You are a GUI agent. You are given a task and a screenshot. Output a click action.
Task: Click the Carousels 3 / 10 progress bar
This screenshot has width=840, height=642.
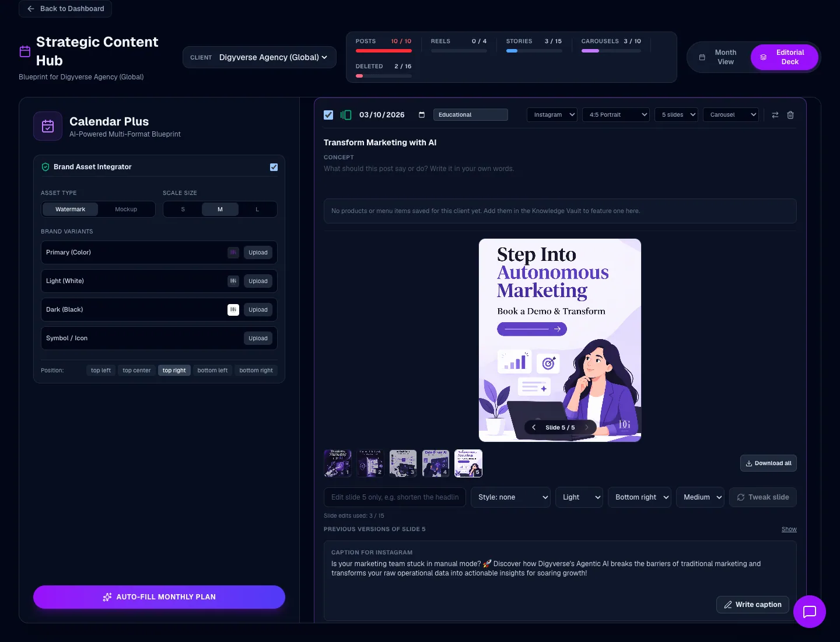(x=611, y=51)
